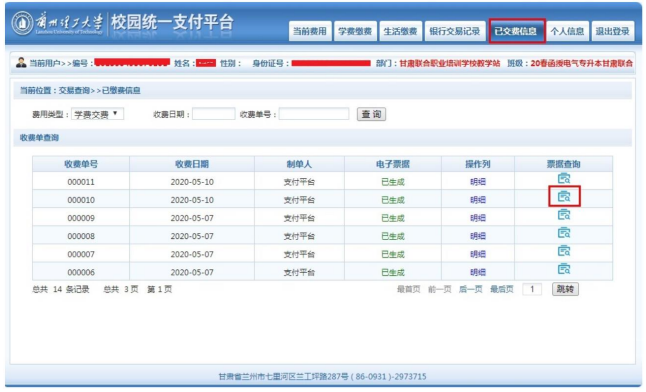Go to 最首页 first page link
Image resolution: width=646 pixels, height=392 pixels.
(x=408, y=289)
